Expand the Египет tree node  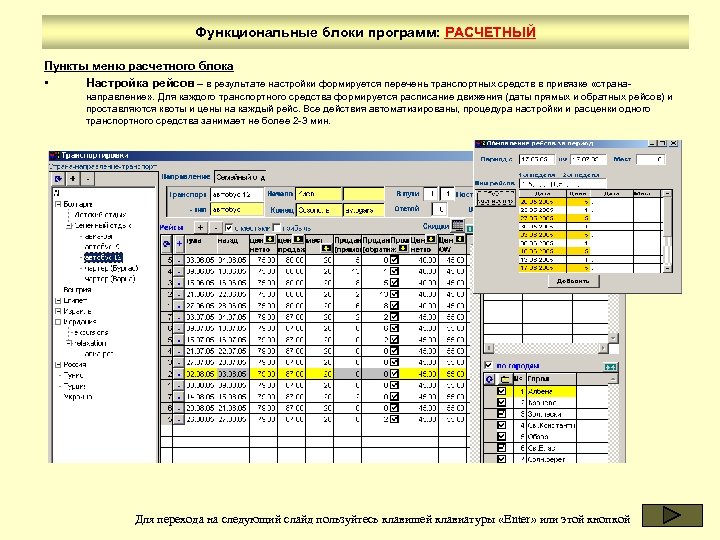58,301
